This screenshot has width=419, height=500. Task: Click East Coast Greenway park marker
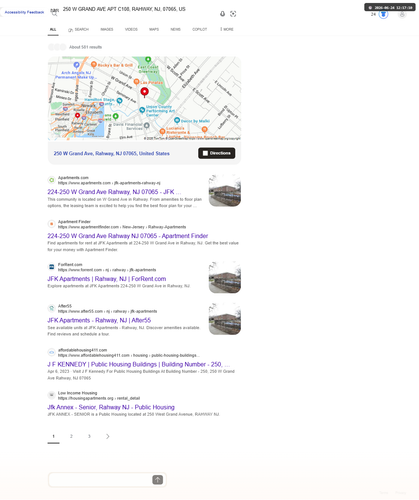148,60
